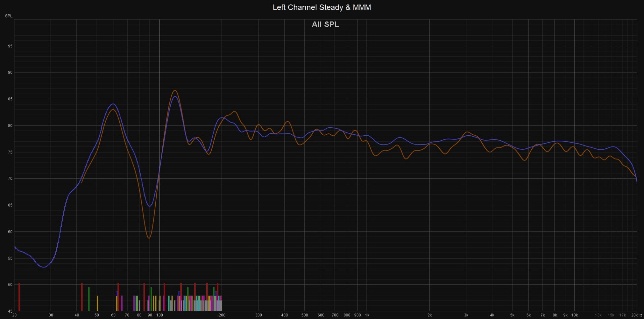Viewport: 644px width, 319px height.
Task: Click the SPL axis label at top left
Action: [x=9, y=16]
